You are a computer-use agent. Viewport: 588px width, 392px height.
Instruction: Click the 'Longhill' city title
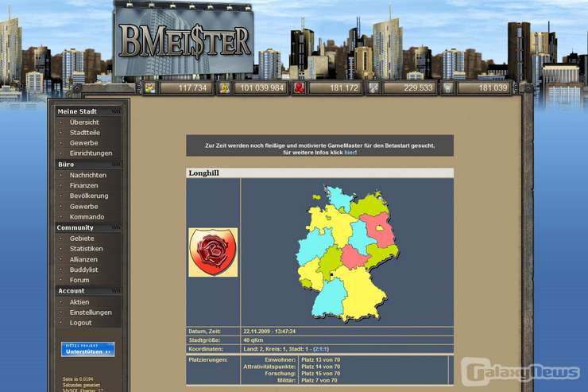pyautogui.click(x=204, y=173)
